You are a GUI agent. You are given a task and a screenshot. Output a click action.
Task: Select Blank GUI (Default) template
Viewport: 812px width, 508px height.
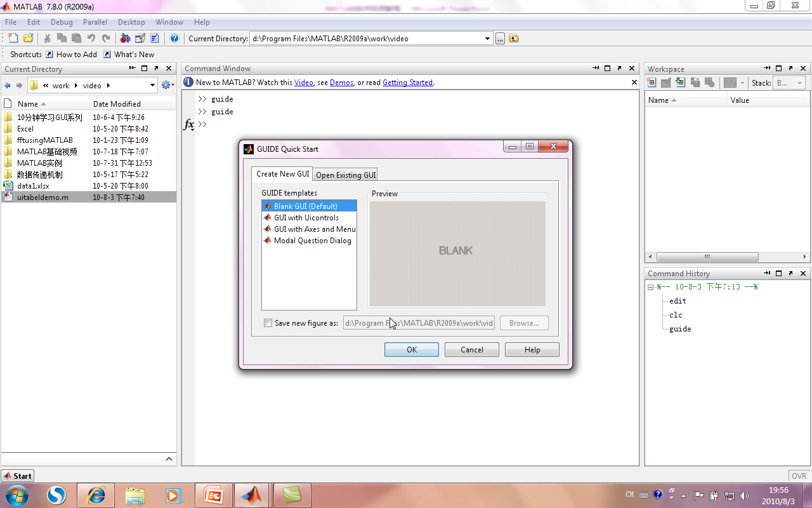coord(310,206)
